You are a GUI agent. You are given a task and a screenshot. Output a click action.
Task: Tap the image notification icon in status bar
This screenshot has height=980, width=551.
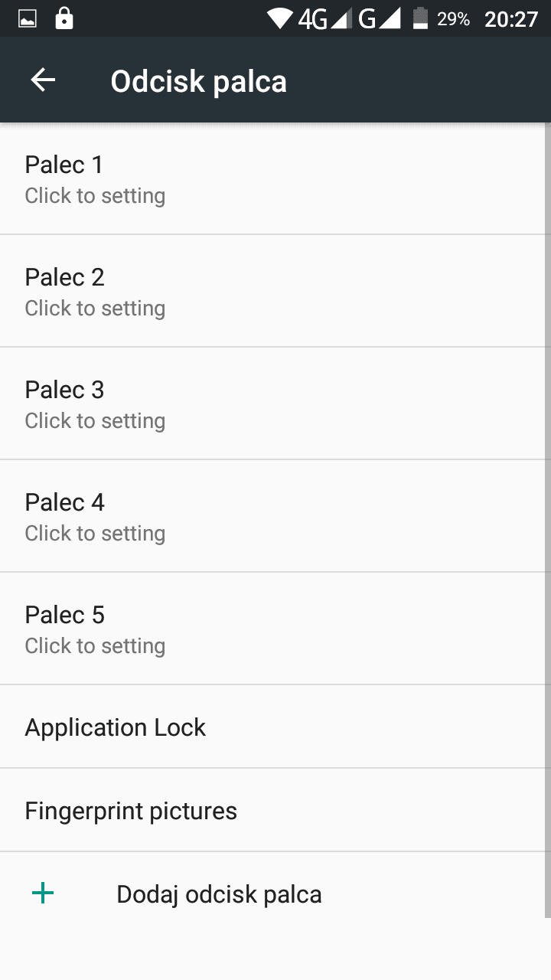(28, 19)
